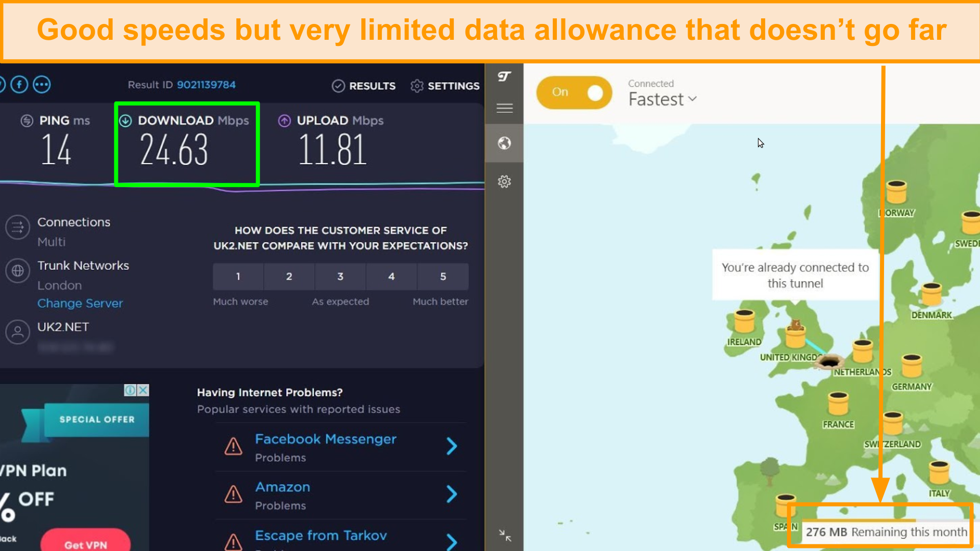The width and height of the screenshot is (980, 551).
Task: Select the Italy tunnel pot
Action: [x=939, y=473]
